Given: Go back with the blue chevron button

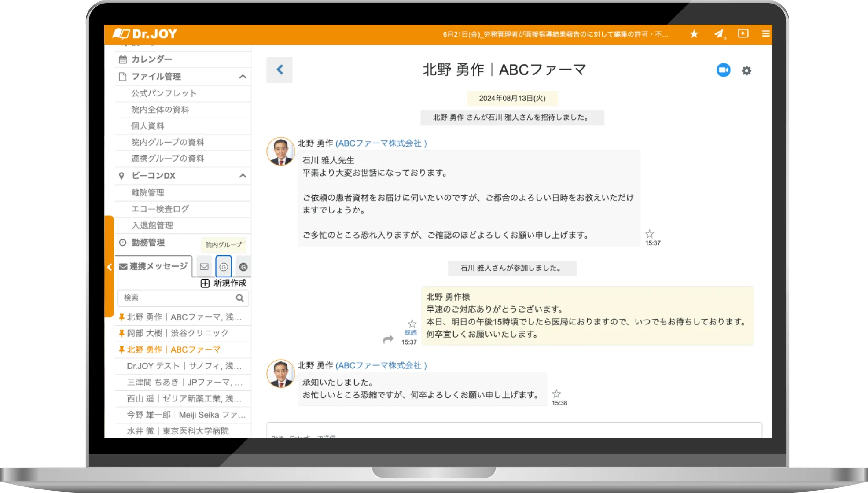Looking at the screenshot, I should [280, 70].
